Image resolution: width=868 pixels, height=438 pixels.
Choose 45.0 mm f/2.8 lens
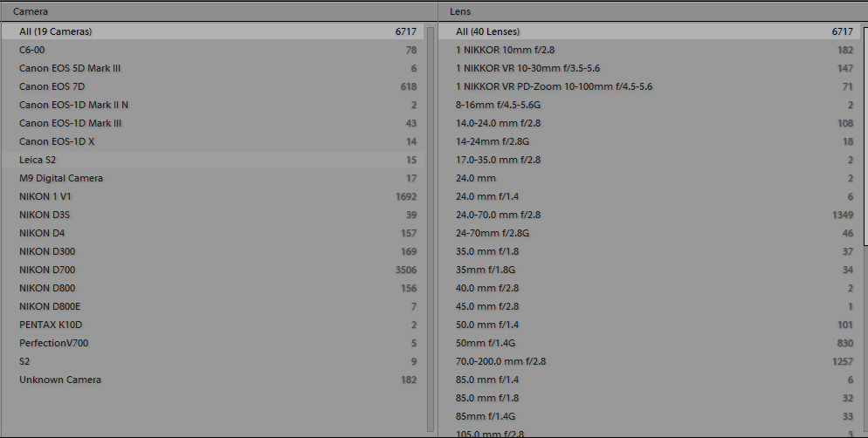pyautogui.click(x=651, y=306)
